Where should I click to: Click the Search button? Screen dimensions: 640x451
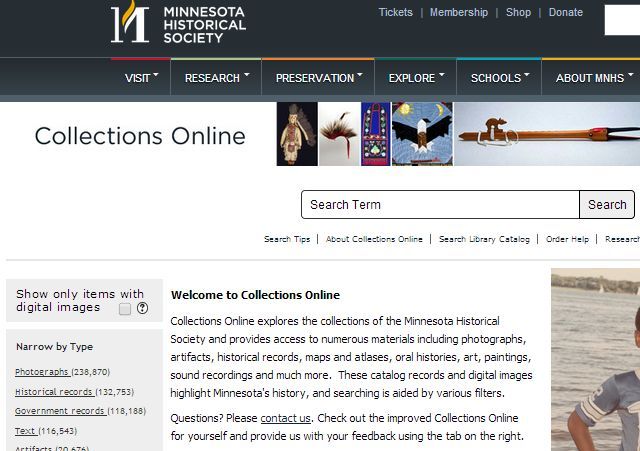(x=607, y=204)
